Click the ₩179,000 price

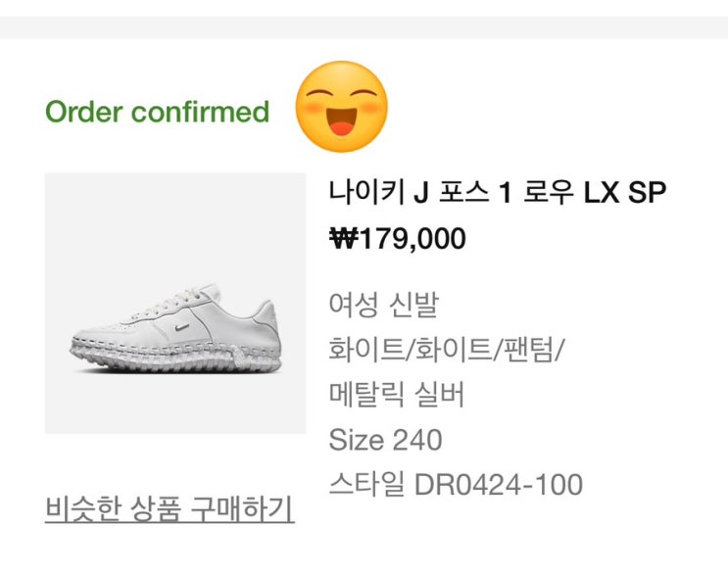(397, 239)
